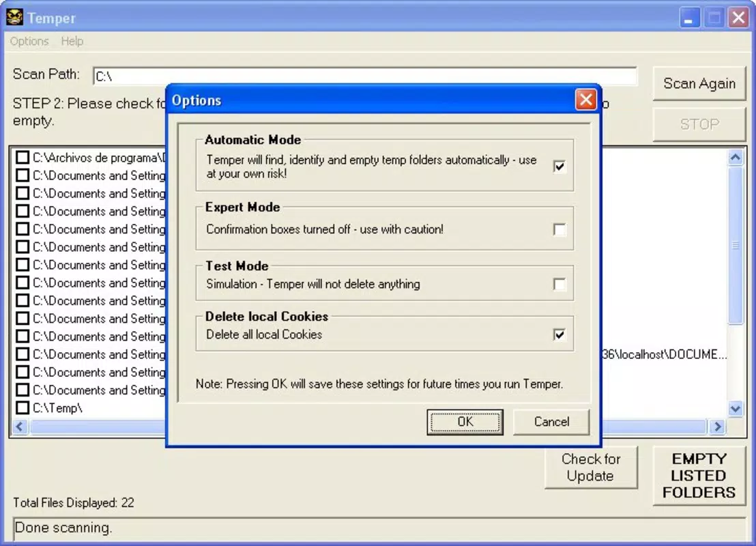Click the 'Test Mode' group heading
Image resolution: width=756 pixels, height=546 pixels.
[x=237, y=265]
